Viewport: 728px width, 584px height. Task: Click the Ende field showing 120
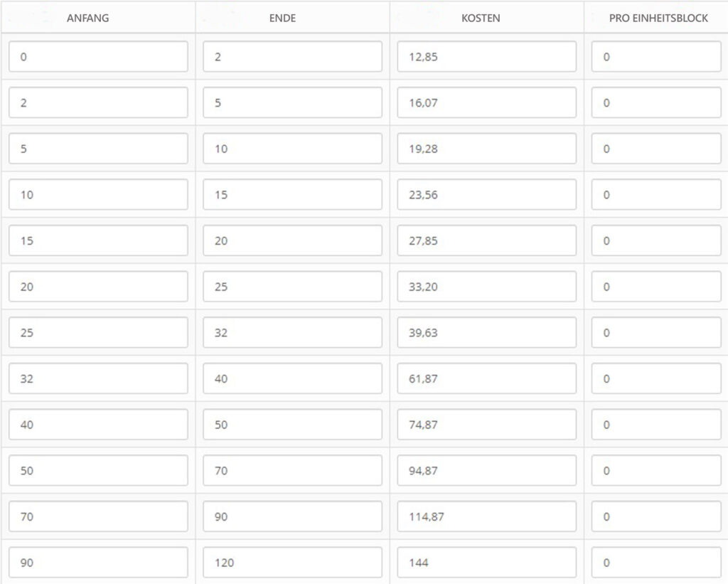(x=292, y=562)
